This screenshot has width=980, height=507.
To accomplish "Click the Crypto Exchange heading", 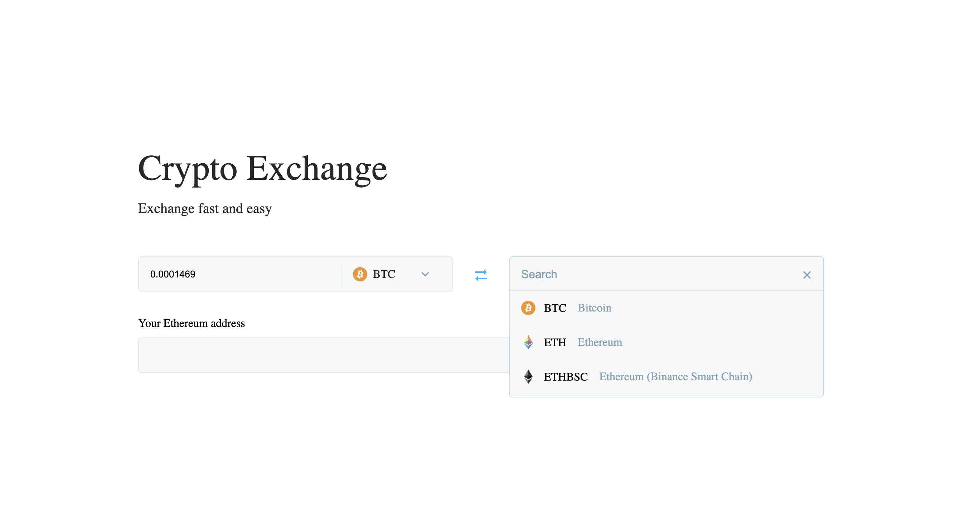I will pos(262,169).
